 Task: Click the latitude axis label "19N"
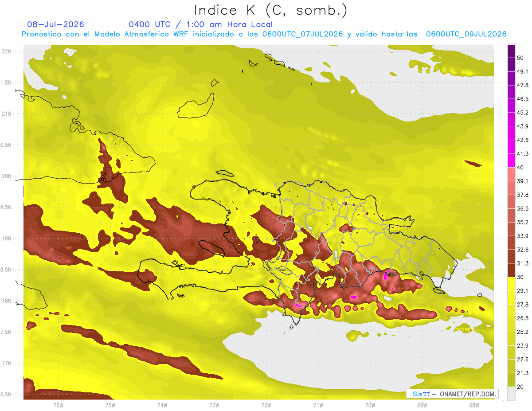tap(8, 239)
